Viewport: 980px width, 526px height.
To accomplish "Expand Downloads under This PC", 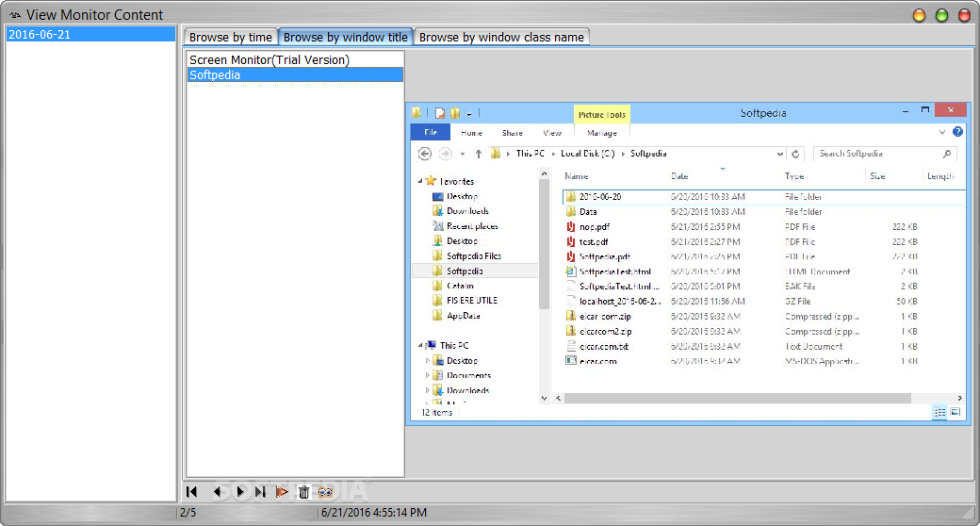I will pyautogui.click(x=428, y=391).
